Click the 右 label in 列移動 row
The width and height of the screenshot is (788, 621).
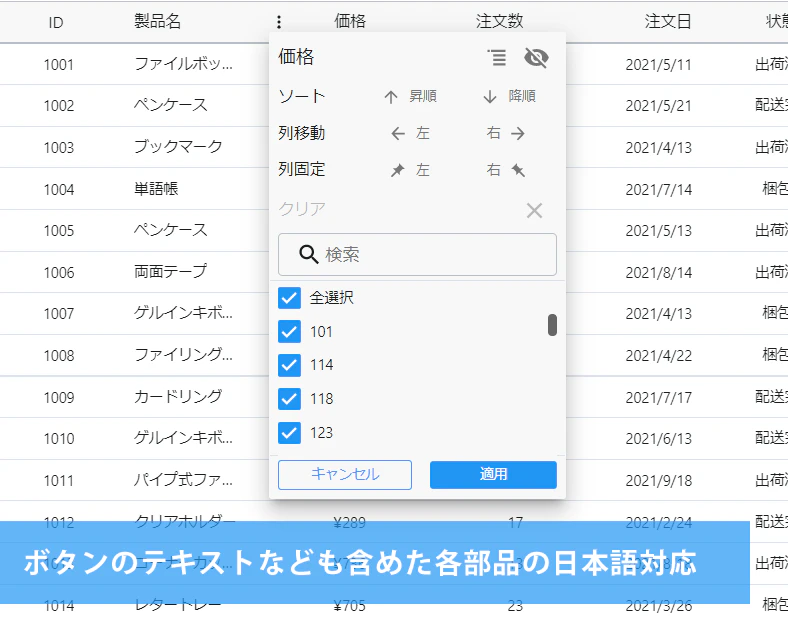494,133
